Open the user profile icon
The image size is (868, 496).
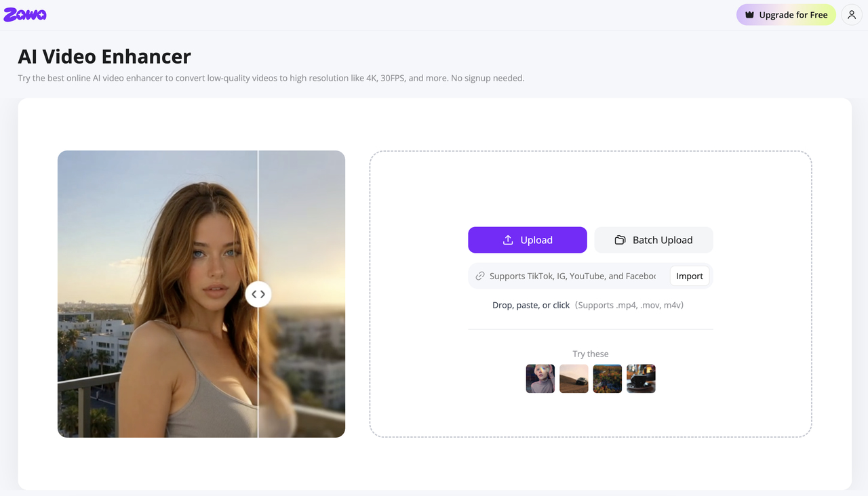(852, 15)
